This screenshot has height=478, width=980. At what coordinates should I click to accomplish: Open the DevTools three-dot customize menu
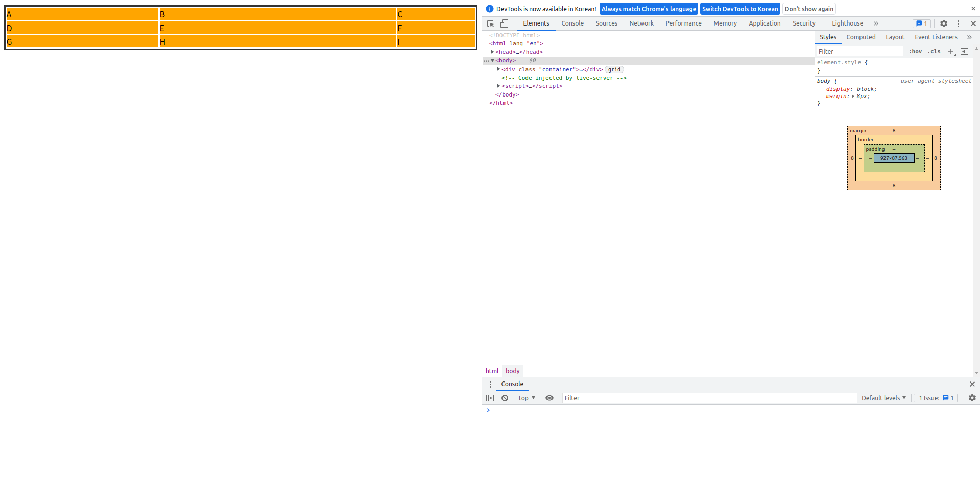(958, 23)
